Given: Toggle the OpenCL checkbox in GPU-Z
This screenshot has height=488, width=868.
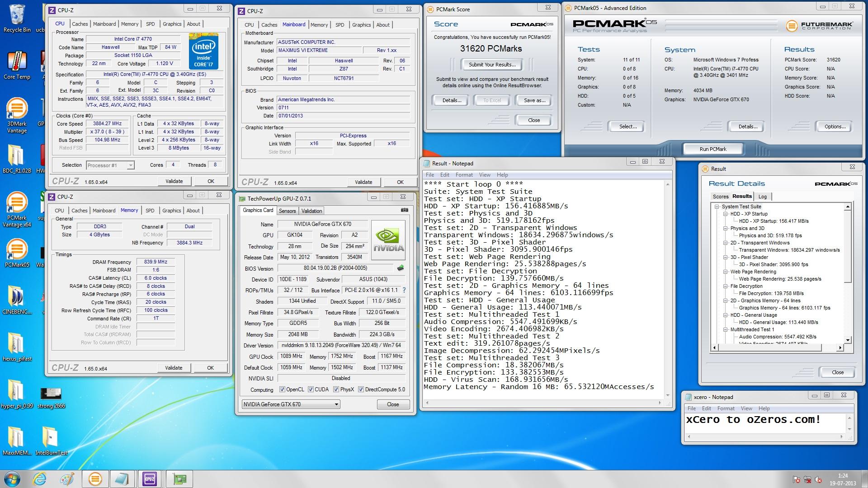Looking at the screenshot, I should (282, 389).
